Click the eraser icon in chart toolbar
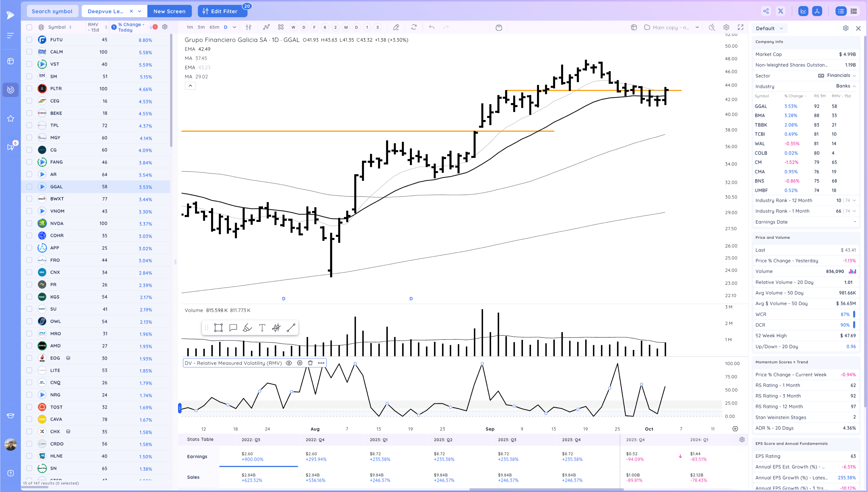Screen dimensions: 868x492 396,27
